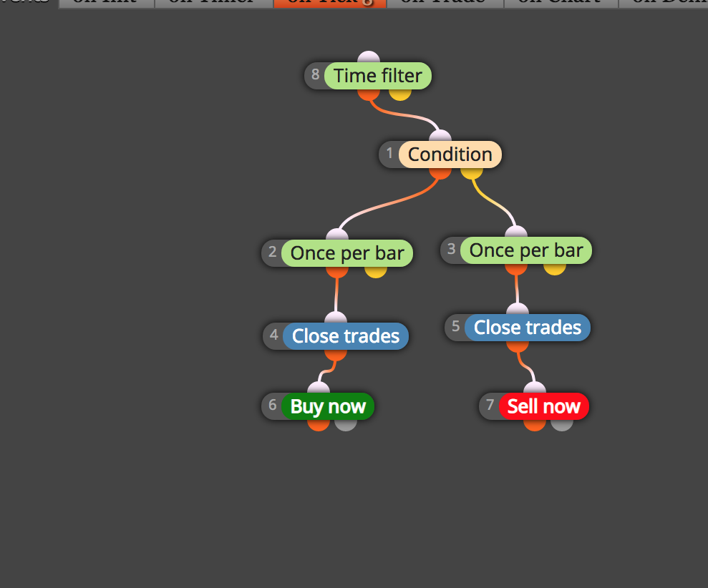
Task: Click the number 1 badge on Condition
Action: tap(389, 154)
